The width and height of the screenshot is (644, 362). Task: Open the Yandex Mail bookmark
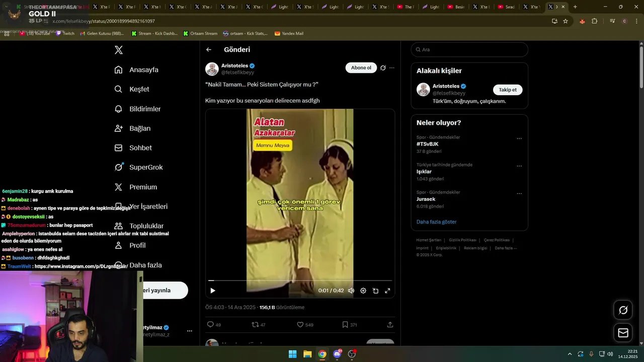pos(289,34)
